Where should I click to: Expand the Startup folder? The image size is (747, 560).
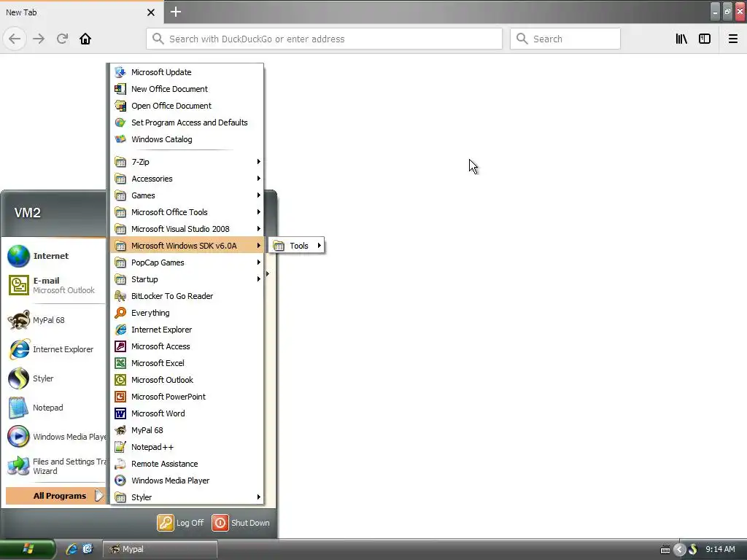[187, 279]
